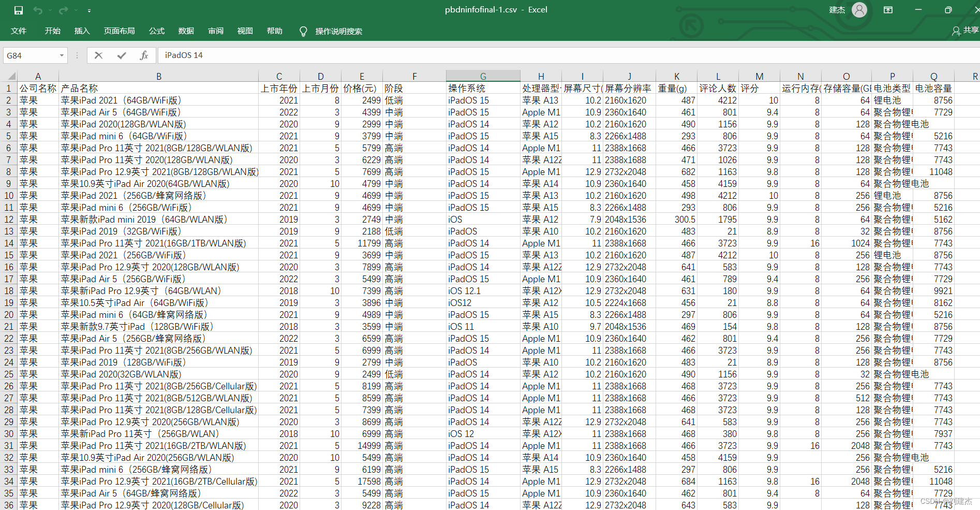Select column B header

click(159, 76)
